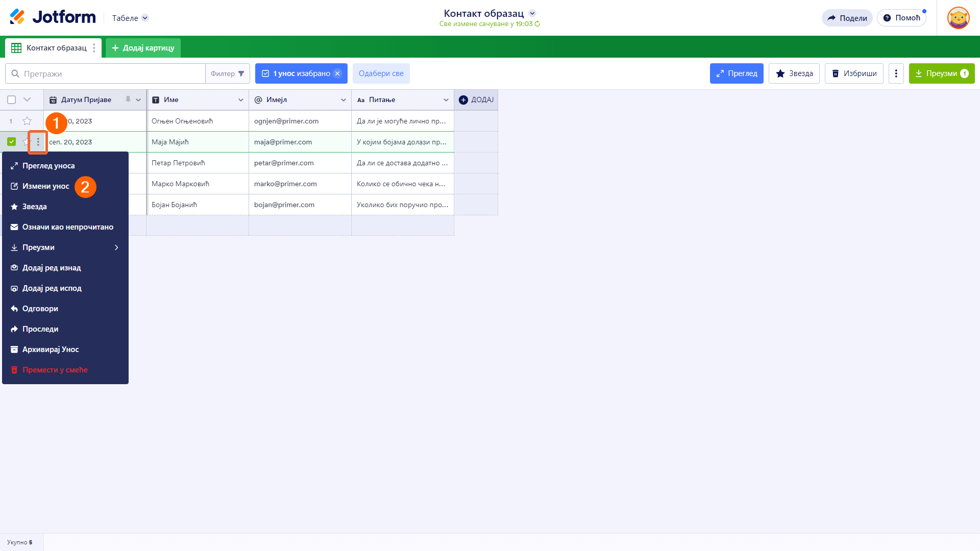Click the toolbar three-dot more options button

tap(896, 73)
